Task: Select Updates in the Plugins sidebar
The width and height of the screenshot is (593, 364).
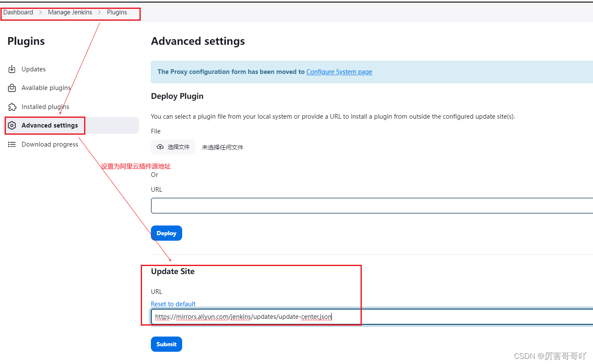Action: (33, 69)
